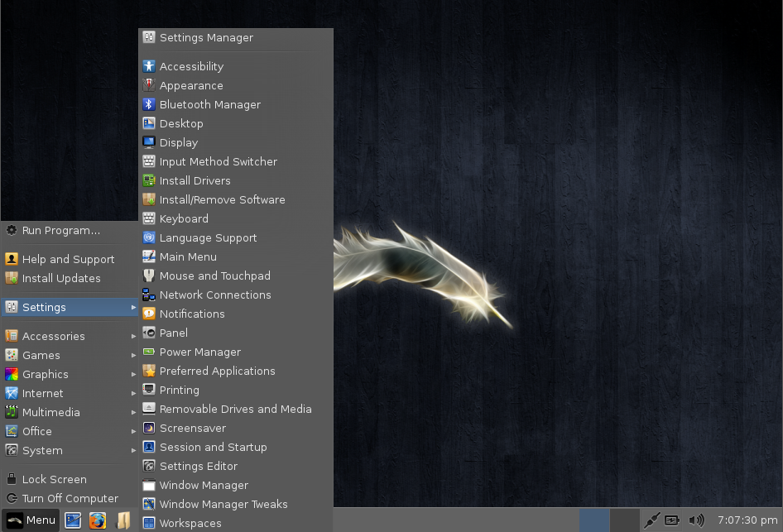This screenshot has height=532, width=783.
Task: Open Install Drivers via its circuit-board icon
Action: pyautogui.click(x=149, y=180)
